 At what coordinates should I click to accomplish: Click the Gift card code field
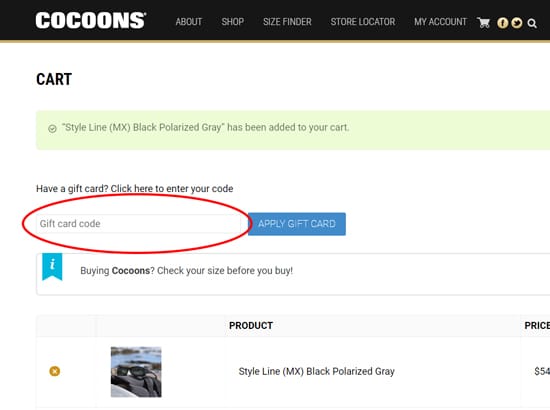coord(138,224)
